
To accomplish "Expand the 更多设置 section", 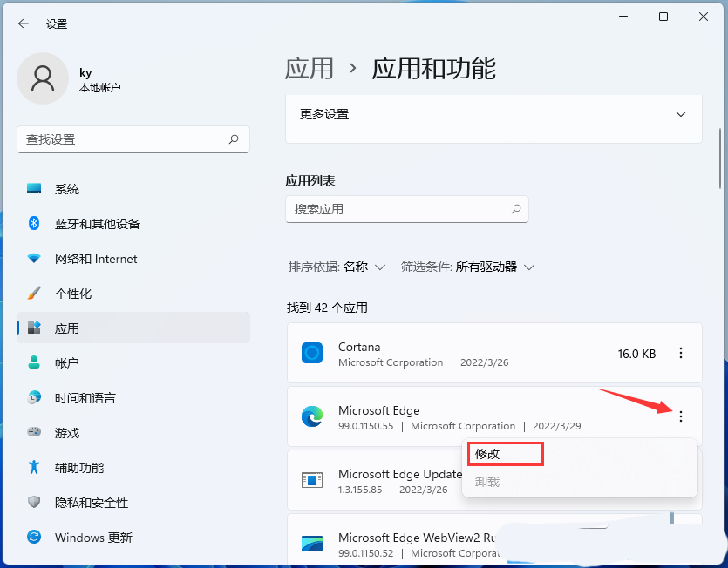I will click(x=681, y=114).
